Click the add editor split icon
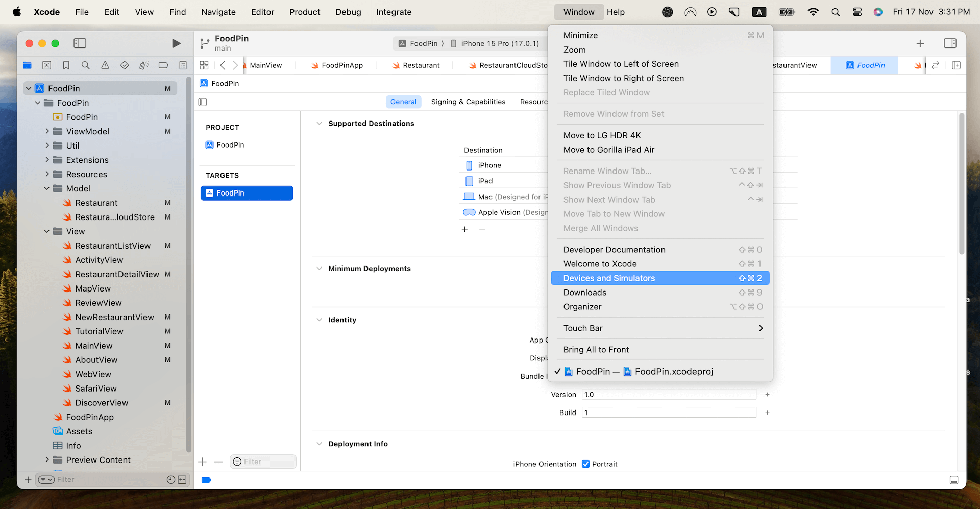Image resolution: width=980 pixels, height=509 pixels. 956,65
